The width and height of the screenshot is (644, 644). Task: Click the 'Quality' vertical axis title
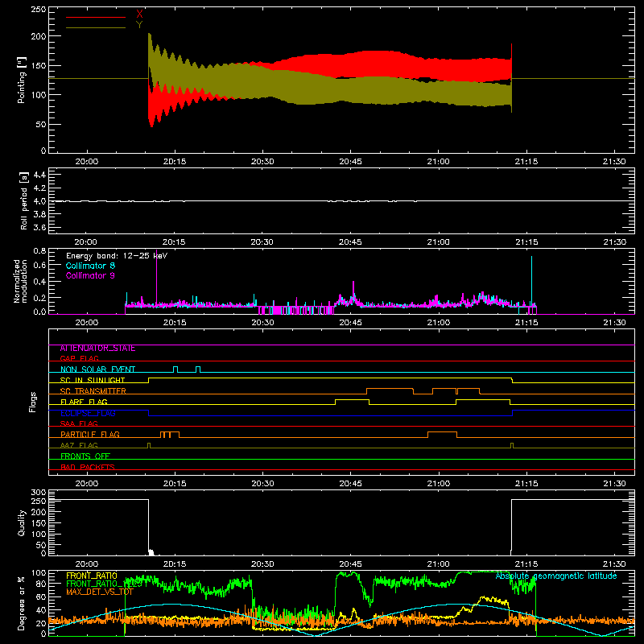click(22, 522)
